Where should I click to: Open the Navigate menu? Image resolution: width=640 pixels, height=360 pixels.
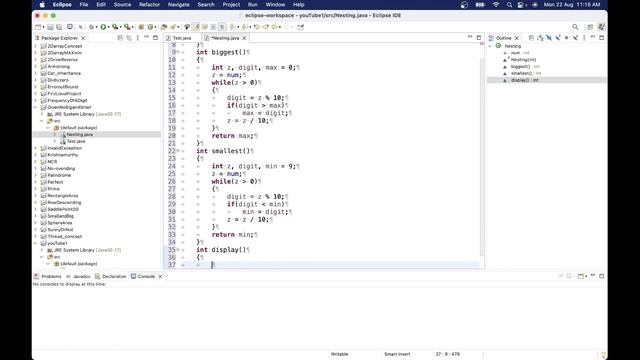pyautogui.click(x=178, y=4)
